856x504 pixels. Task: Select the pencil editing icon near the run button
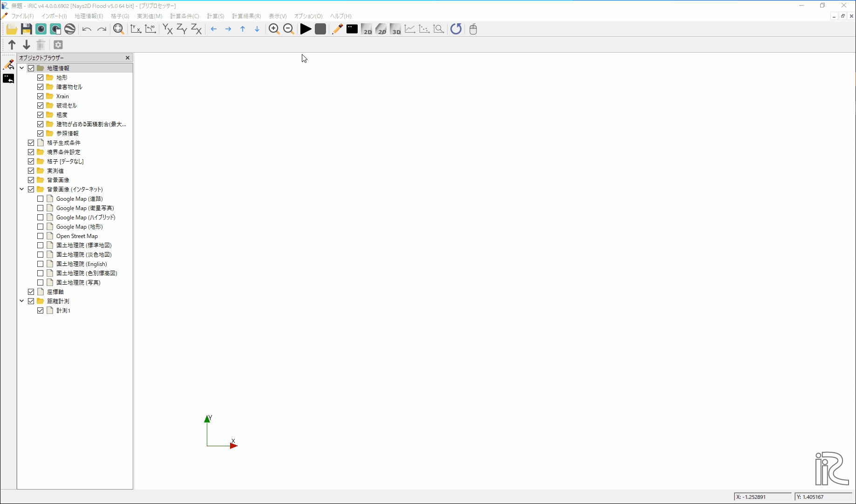pos(337,29)
